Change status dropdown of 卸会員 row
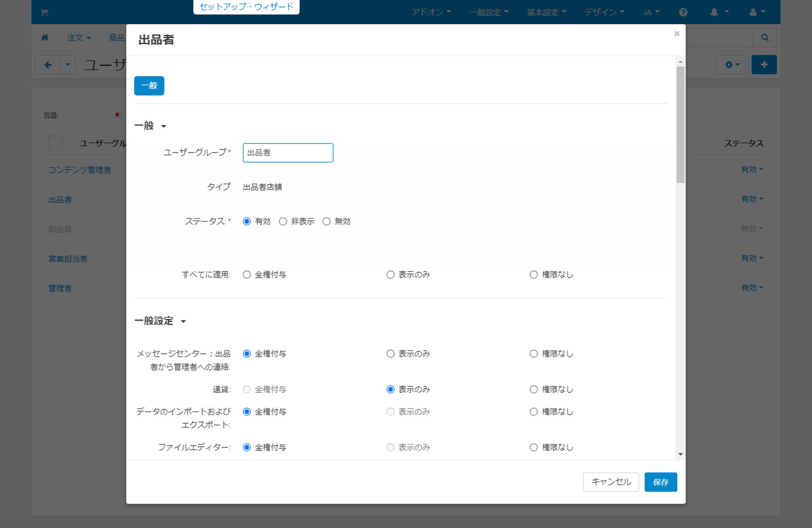Screen dimensions: 812x528 click(x=752, y=229)
